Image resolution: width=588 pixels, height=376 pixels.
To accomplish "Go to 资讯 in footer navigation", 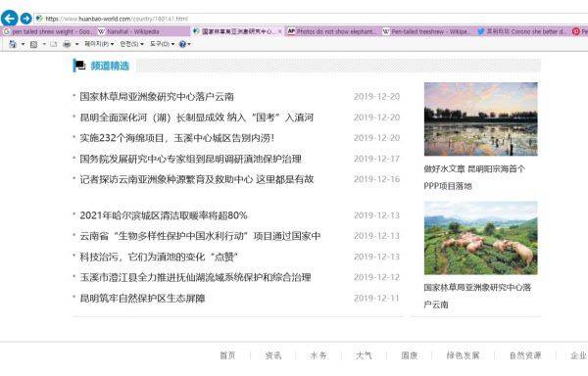I will tap(273, 355).
